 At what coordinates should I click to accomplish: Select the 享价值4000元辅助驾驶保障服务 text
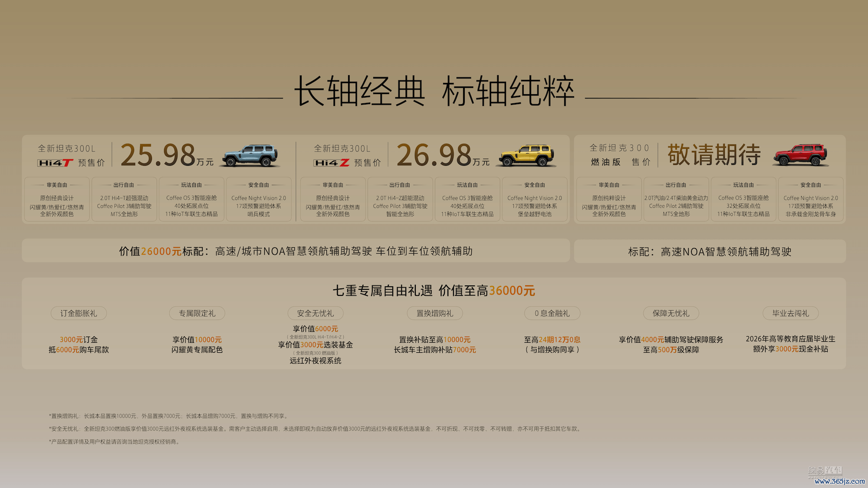pos(671,340)
